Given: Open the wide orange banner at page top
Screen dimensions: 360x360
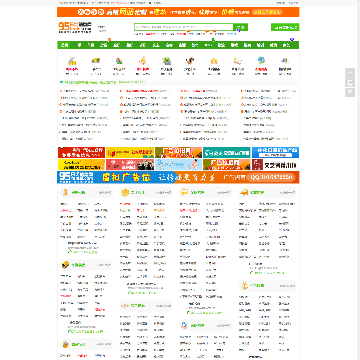Looking at the screenshot, I should tap(178, 12).
